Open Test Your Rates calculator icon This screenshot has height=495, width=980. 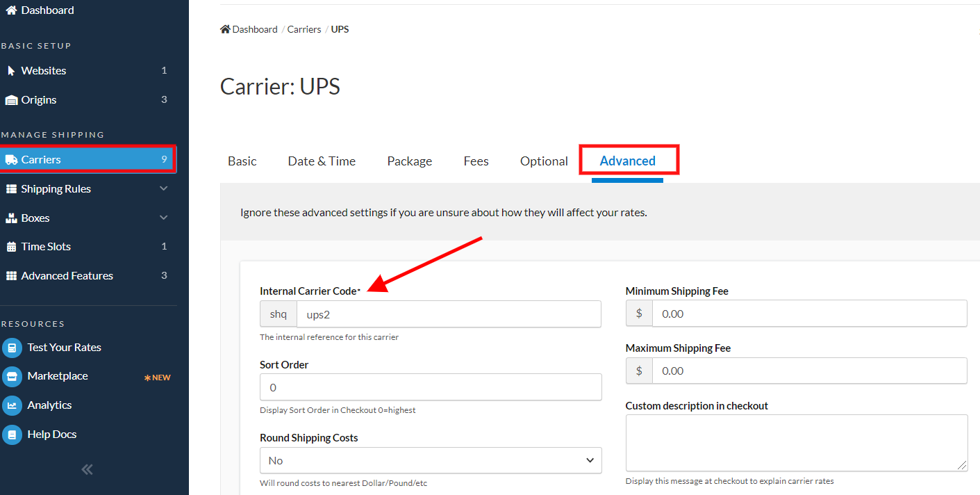(12, 348)
